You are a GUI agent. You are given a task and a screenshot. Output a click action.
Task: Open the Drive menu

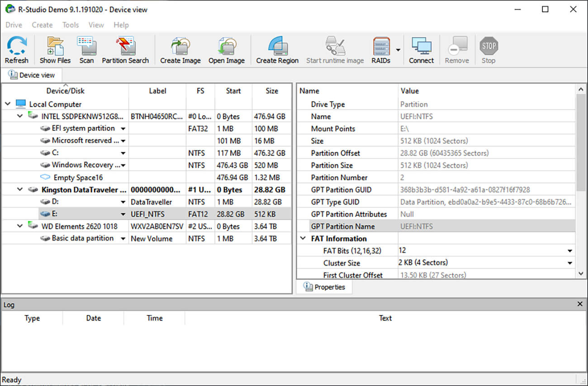pos(14,25)
